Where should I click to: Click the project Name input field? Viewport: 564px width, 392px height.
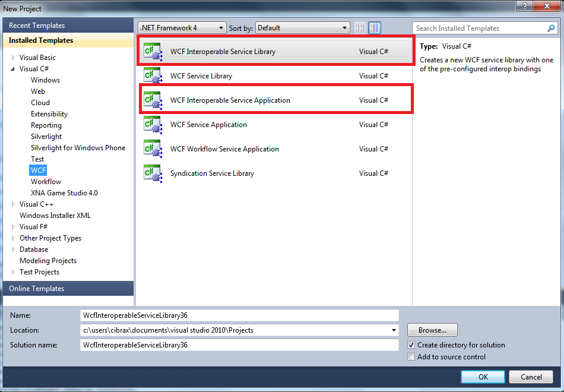click(x=239, y=315)
